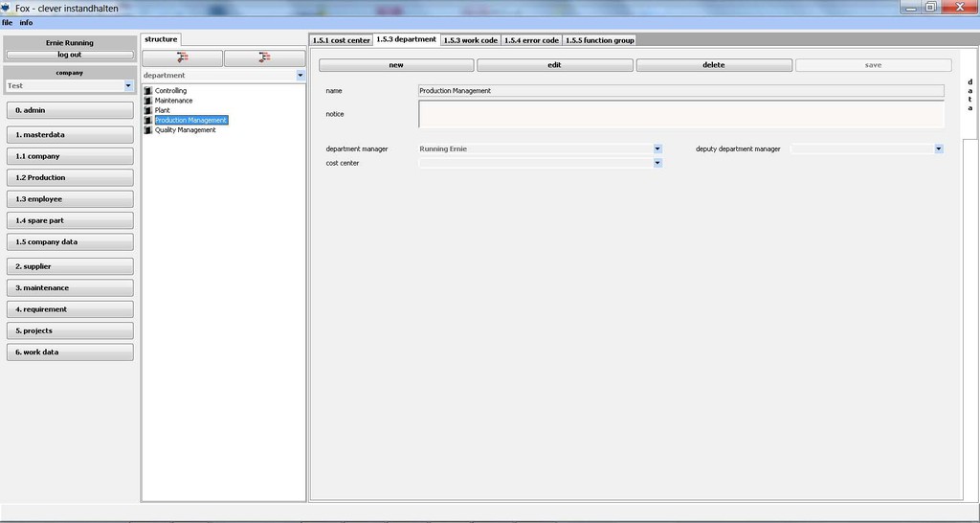Viewport: 980px width, 523px height.
Task: Switch to the 1.5.4 error code tab
Action: point(531,40)
